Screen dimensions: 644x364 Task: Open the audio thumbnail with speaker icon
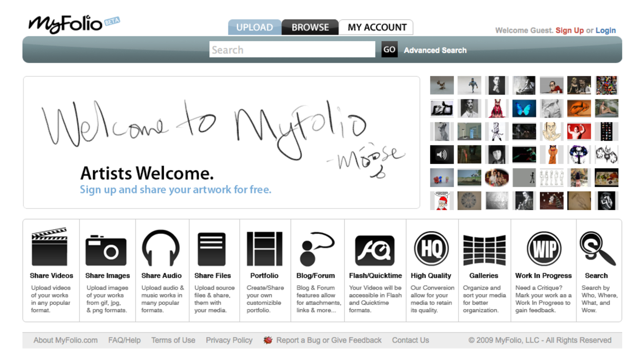pyautogui.click(x=441, y=154)
